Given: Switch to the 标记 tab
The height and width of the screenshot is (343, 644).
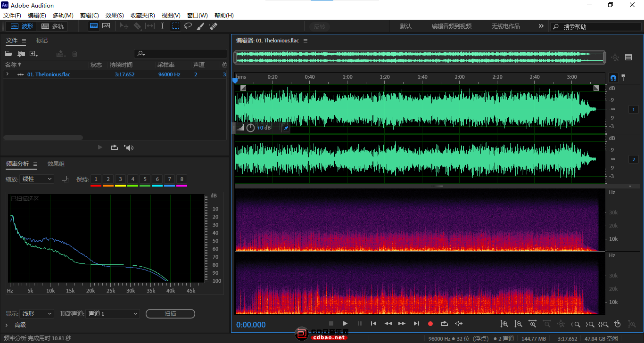Looking at the screenshot, I should (x=42, y=41).
